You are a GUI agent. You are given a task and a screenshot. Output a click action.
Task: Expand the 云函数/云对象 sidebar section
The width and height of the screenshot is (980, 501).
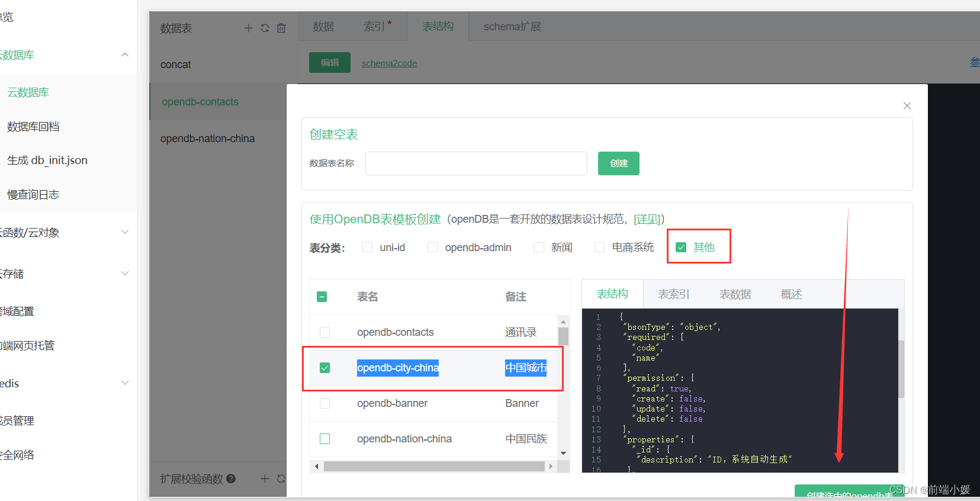125,232
